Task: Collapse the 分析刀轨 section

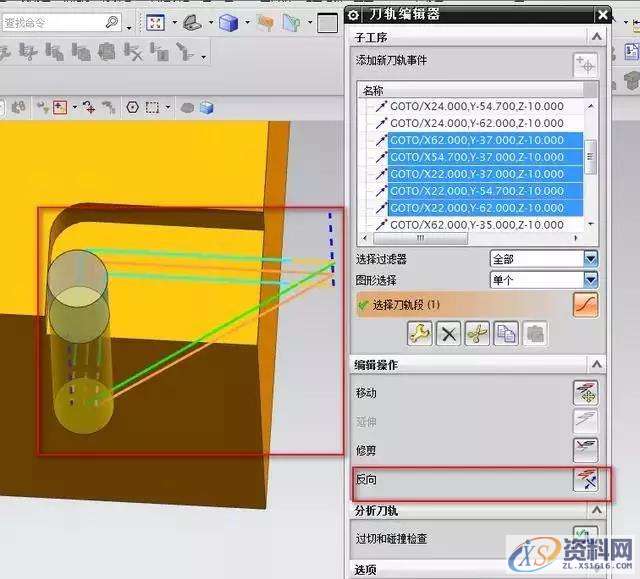Action: point(597,511)
